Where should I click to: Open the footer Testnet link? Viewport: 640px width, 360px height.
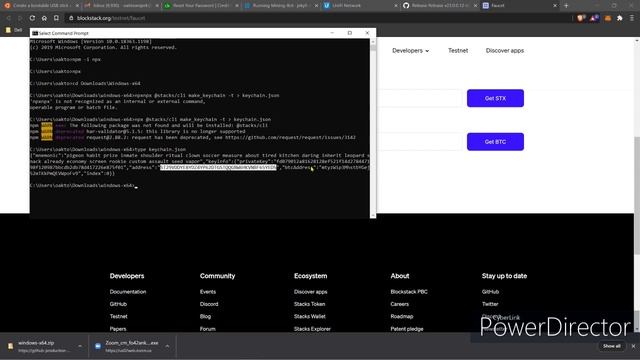coord(118,316)
